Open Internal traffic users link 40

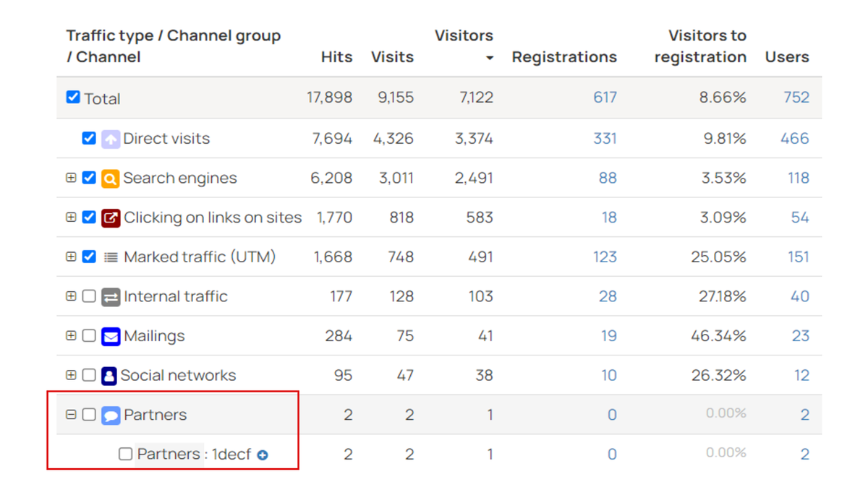[800, 296]
